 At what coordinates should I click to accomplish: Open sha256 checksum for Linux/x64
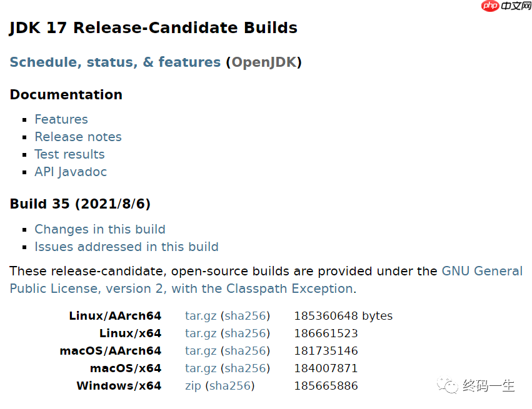pyautogui.click(x=245, y=333)
